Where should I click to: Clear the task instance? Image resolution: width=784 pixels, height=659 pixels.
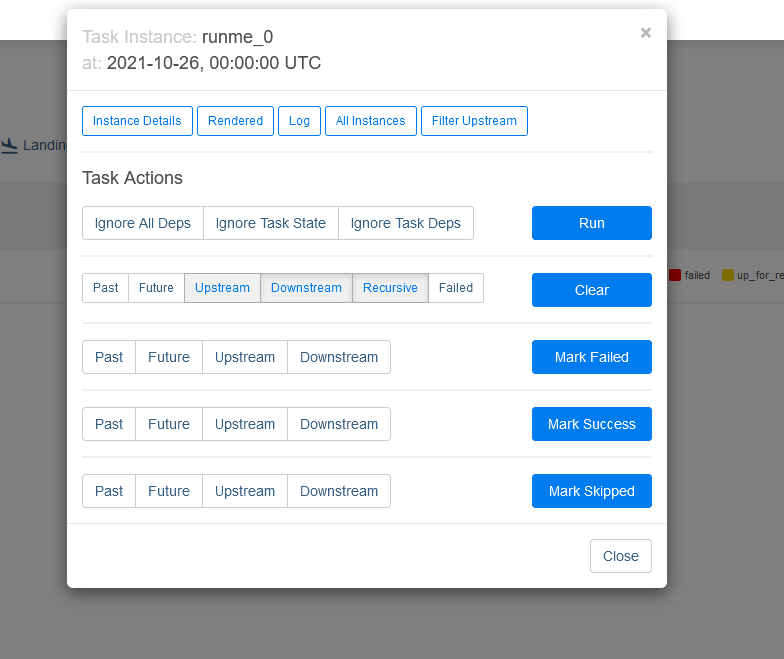tap(592, 290)
